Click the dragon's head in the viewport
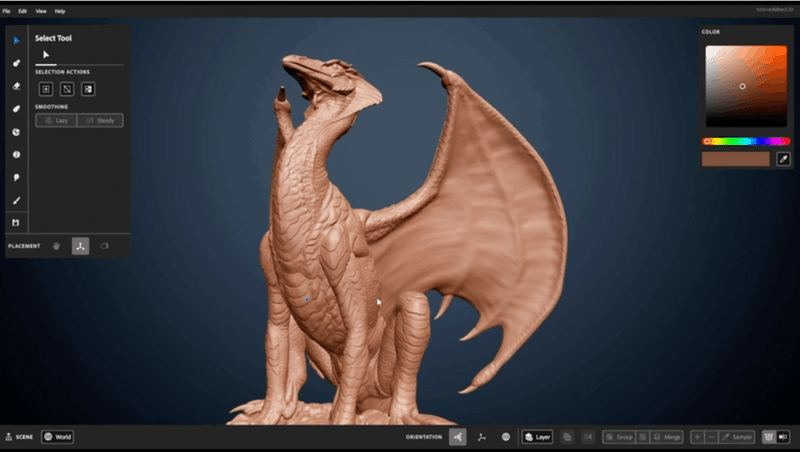This screenshot has width=800, height=452. (x=332, y=79)
